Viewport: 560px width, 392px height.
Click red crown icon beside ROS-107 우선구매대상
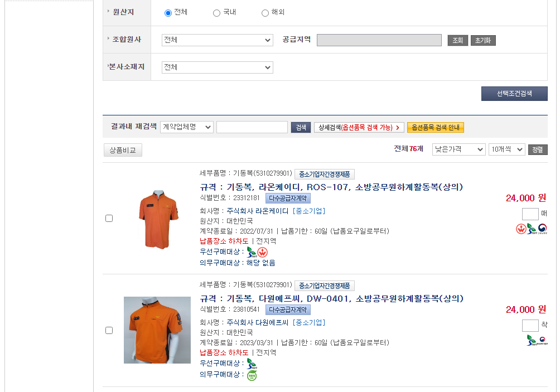[263, 253]
